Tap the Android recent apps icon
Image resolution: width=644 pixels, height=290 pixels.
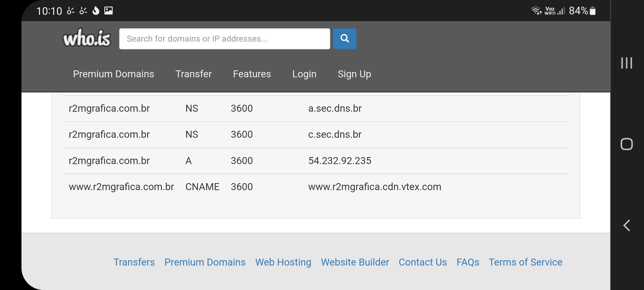pyautogui.click(x=627, y=63)
